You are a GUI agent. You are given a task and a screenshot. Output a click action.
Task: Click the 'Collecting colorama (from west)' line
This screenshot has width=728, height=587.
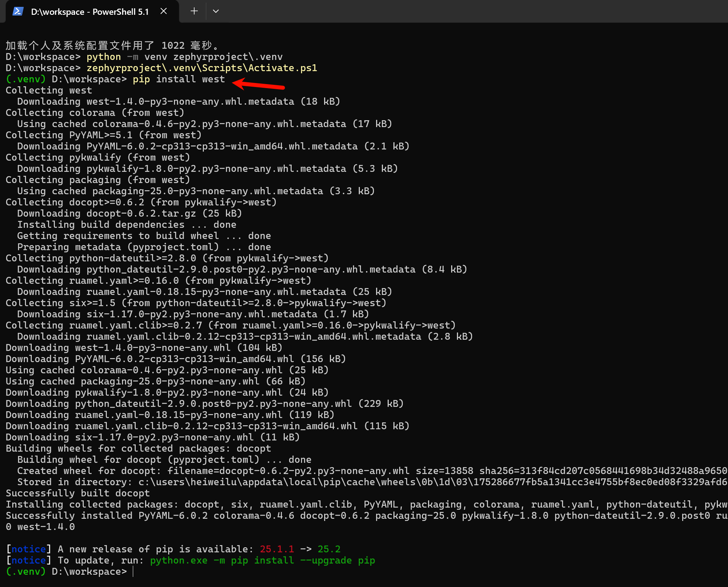pos(95,113)
